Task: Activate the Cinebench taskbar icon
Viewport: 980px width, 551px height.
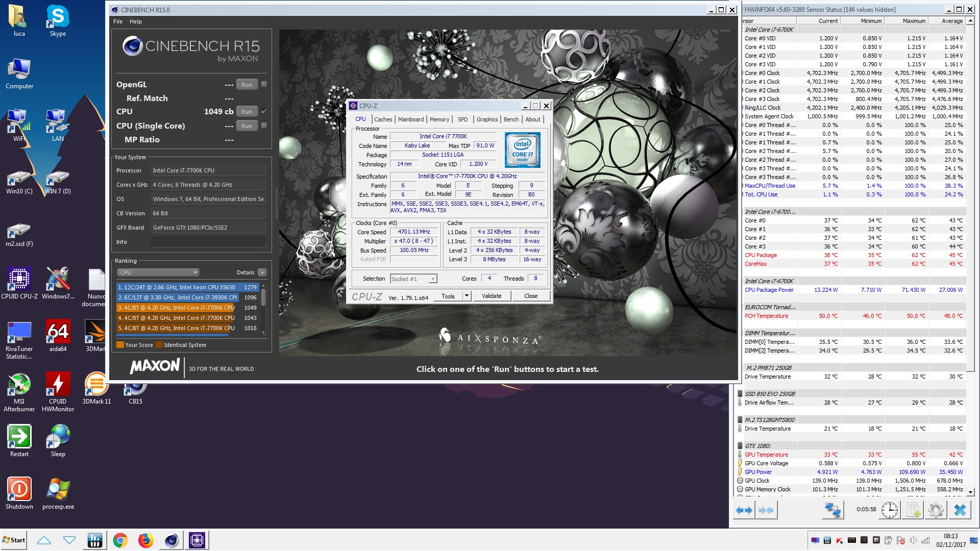Action: point(171,540)
